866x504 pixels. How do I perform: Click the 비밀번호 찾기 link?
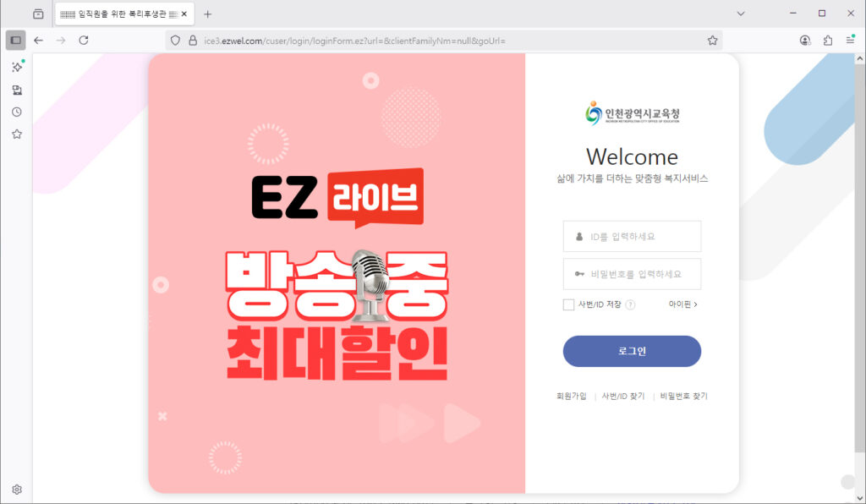click(x=684, y=396)
